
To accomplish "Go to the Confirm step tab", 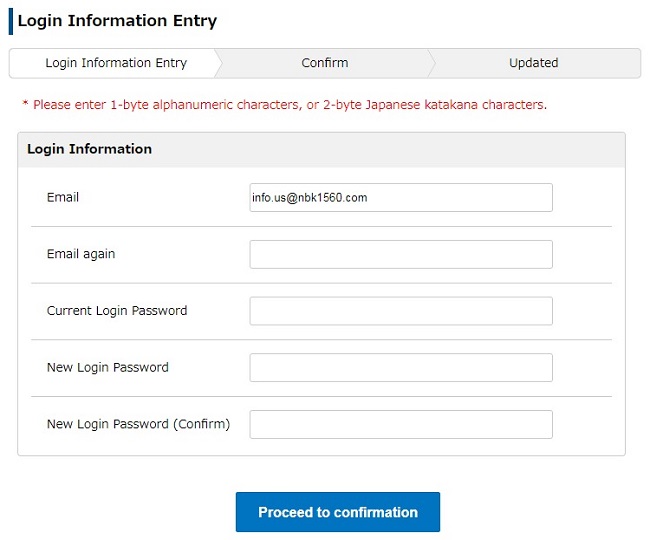I will (x=325, y=63).
